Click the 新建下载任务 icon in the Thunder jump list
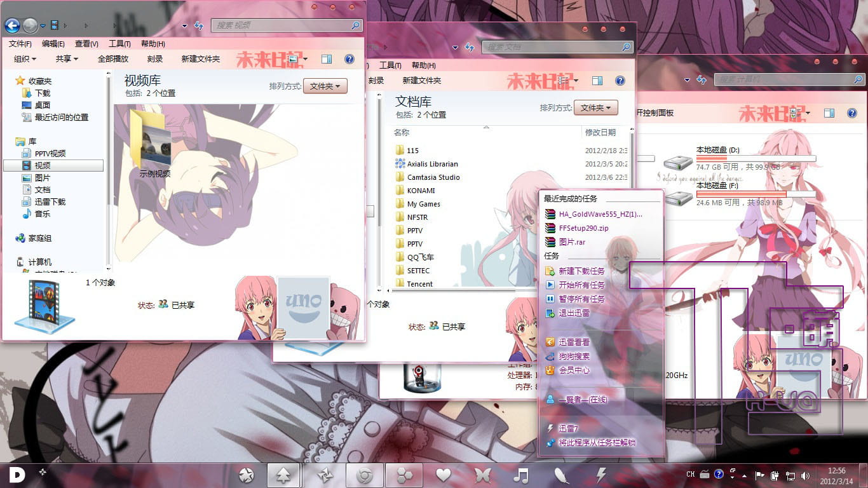The height and width of the screenshot is (488, 868). (x=550, y=271)
